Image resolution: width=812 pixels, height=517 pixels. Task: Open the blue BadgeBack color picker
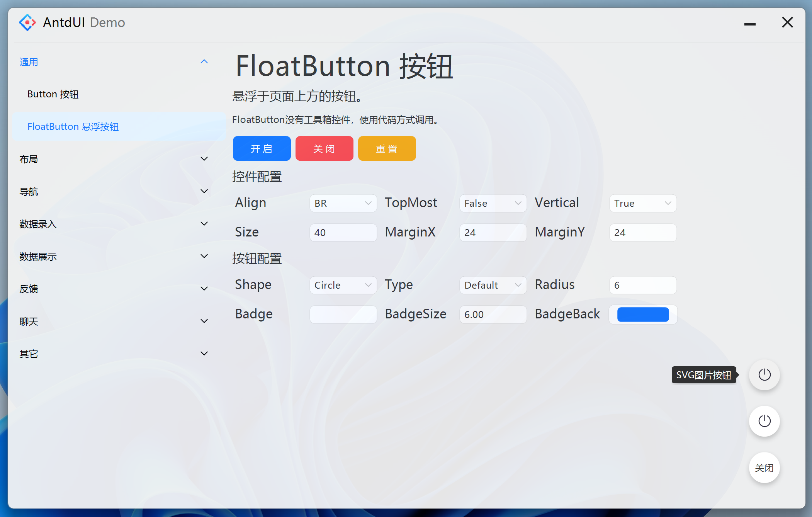pos(643,315)
